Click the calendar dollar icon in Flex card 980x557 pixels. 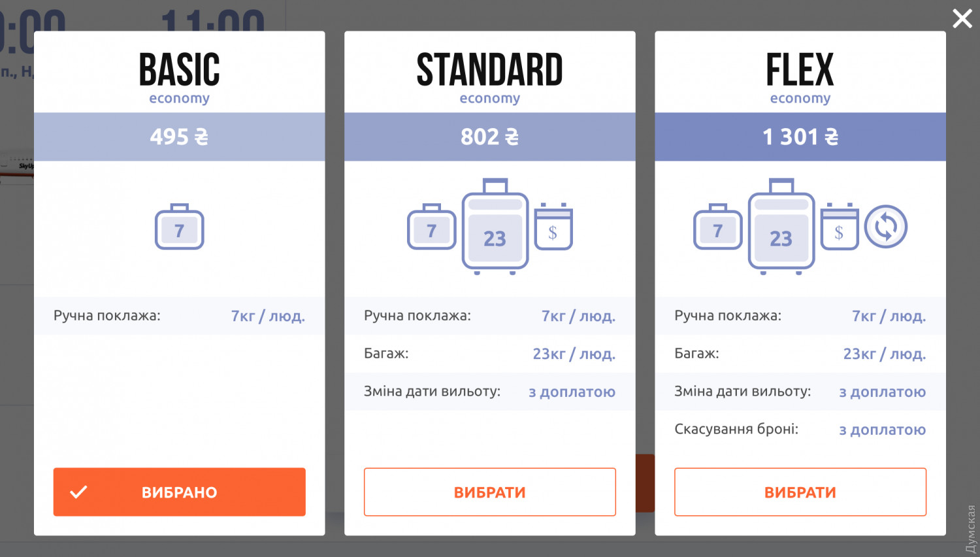click(x=840, y=226)
